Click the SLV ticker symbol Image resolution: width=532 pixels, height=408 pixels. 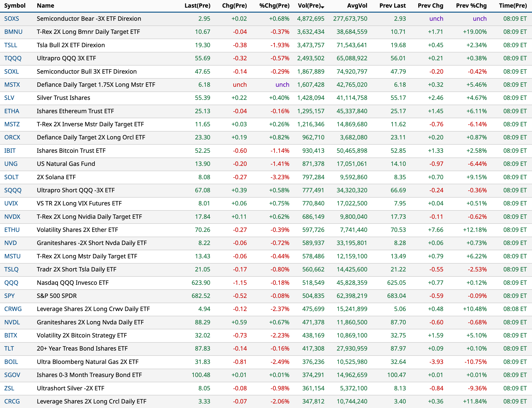pos(9,98)
